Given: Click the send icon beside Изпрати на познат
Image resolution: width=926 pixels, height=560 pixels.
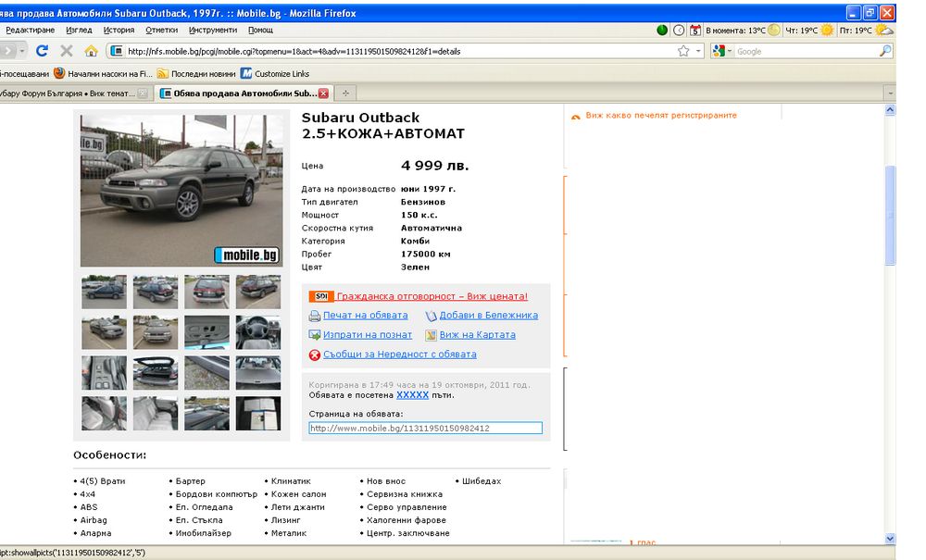Looking at the screenshot, I should point(315,335).
